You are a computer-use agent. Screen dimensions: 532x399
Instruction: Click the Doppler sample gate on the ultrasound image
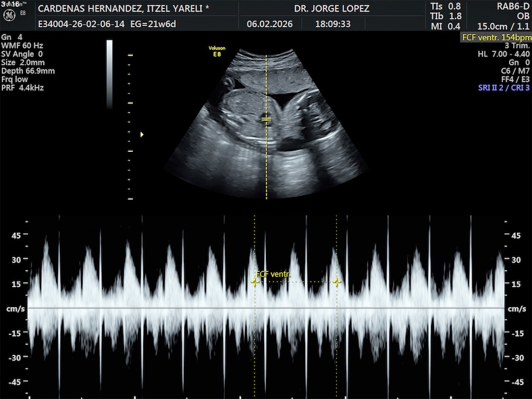tap(266, 119)
